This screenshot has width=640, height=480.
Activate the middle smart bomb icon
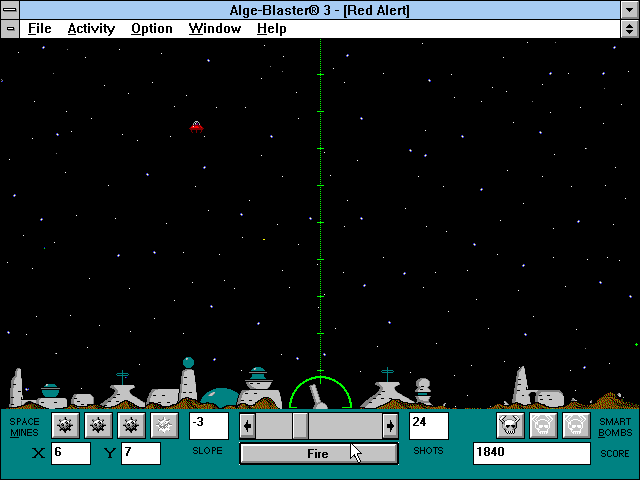tap(543, 426)
